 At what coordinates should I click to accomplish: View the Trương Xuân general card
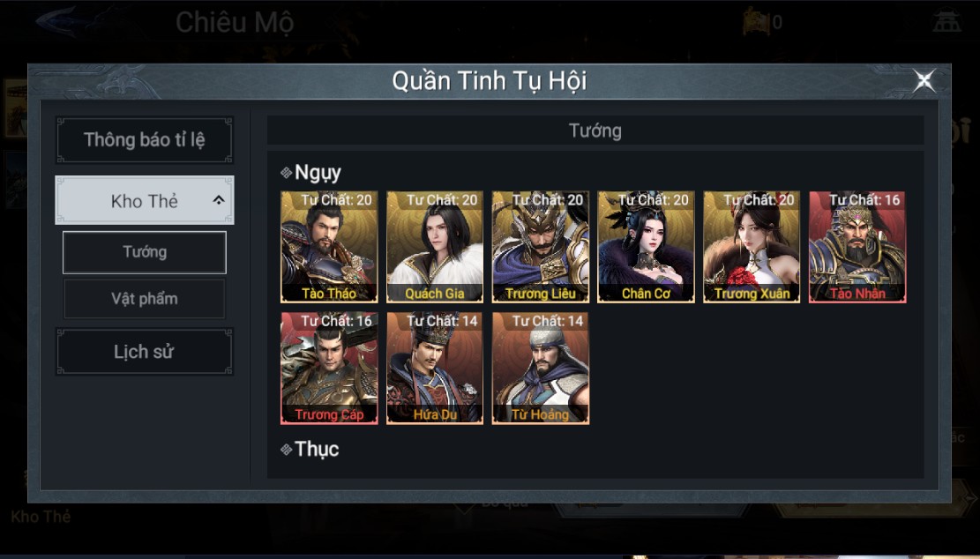752,247
